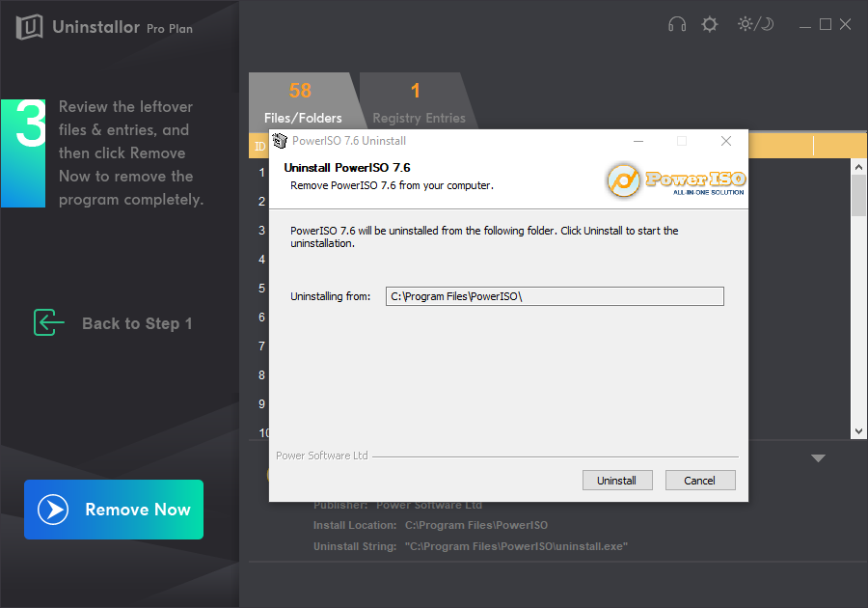Toggle light/dark theme icon
The width and height of the screenshot is (868, 608).
pos(755,24)
